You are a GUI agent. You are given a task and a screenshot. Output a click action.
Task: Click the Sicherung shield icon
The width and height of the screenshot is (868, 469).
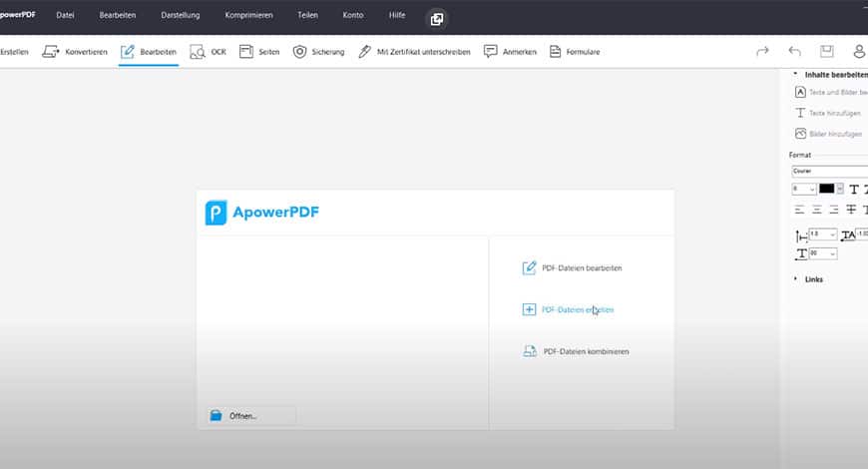tap(299, 52)
